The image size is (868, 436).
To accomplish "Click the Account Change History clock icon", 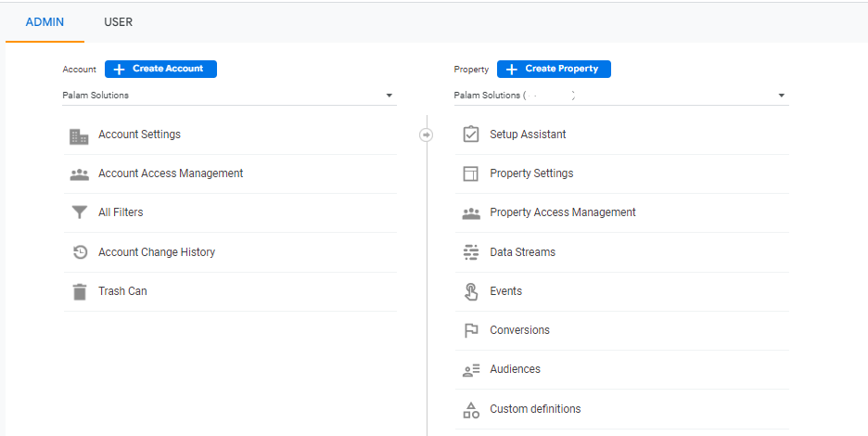I will (x=80, y=252).
